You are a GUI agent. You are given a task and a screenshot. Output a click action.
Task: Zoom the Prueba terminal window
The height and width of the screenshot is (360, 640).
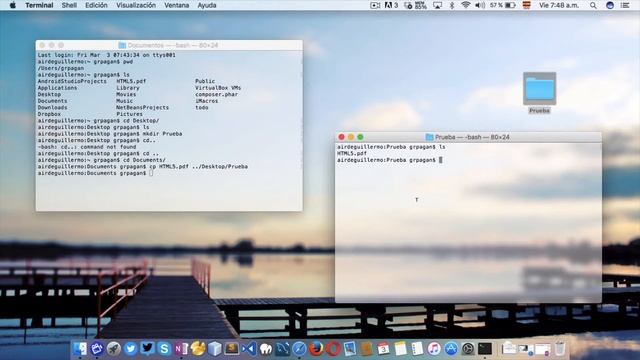pyautogui.click(x=360, y=137)
